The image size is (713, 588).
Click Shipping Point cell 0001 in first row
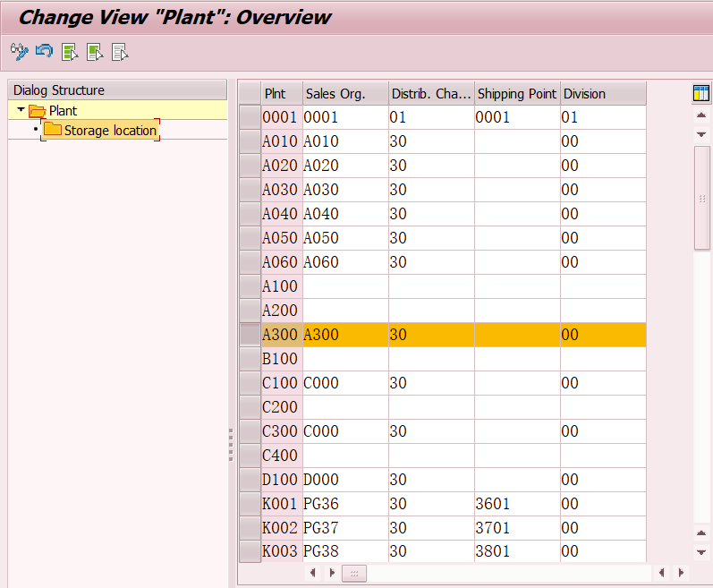pyautogui.click(x=517, y=117)
